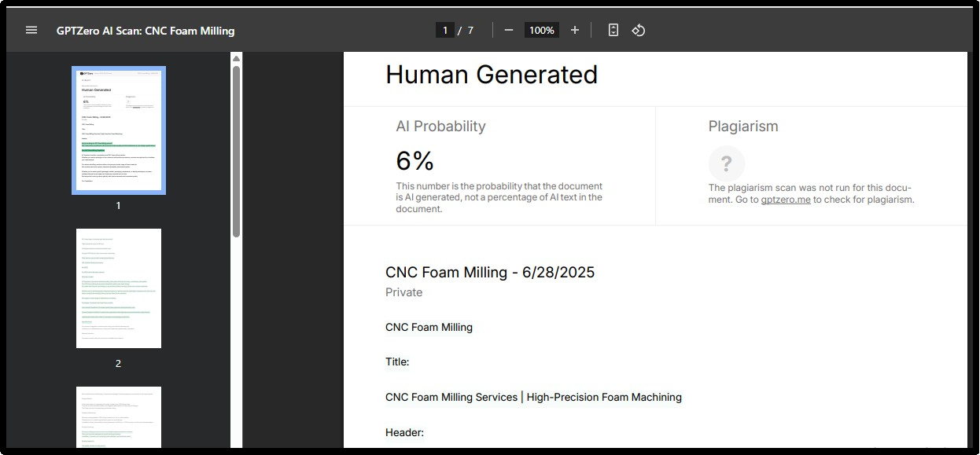
Task: Click the thumbnail panel scrollbar handle
Action: pos(236,151)
